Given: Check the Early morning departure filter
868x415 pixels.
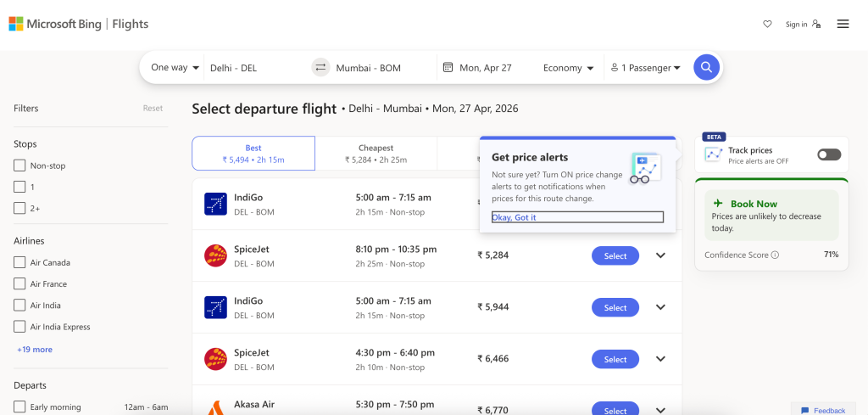Looking at the screenshot, I should 19,407.
